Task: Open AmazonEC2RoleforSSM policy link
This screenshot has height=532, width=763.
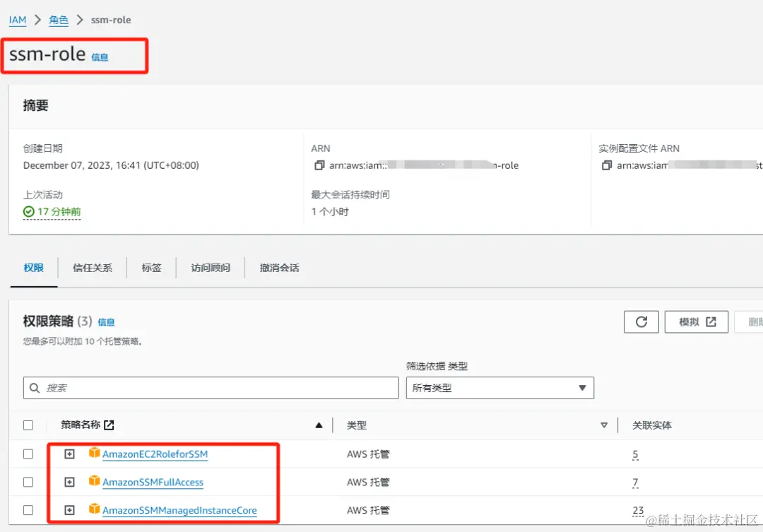Action: click(155, 454)
